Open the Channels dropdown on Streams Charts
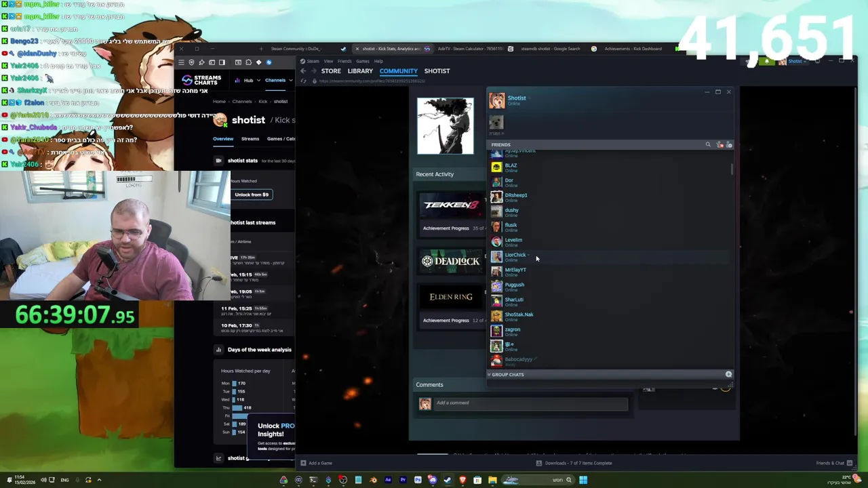Viewport: 868px width, 488px height. [278, 81]
